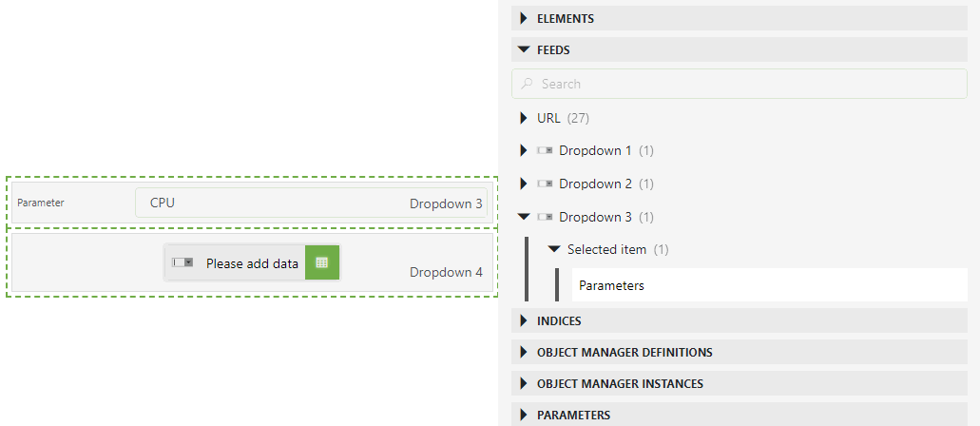Open the OBJECT MANAGER INSTANCES section

740,383
